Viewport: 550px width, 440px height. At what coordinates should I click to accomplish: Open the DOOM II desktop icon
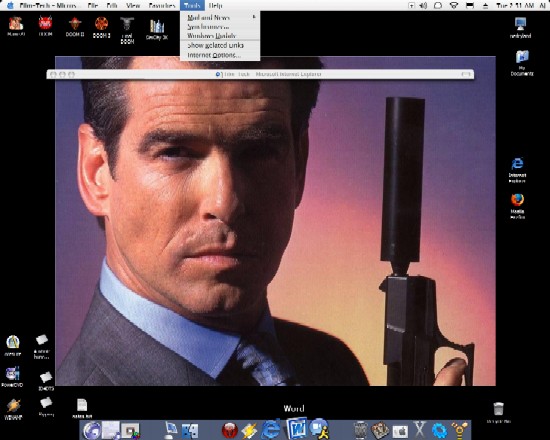coord(75,27)
